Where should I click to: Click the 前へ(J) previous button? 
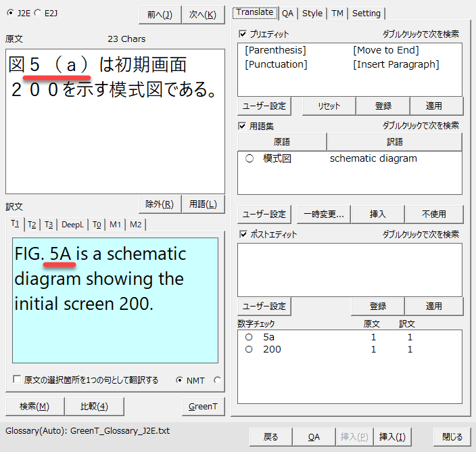(159, 14)
